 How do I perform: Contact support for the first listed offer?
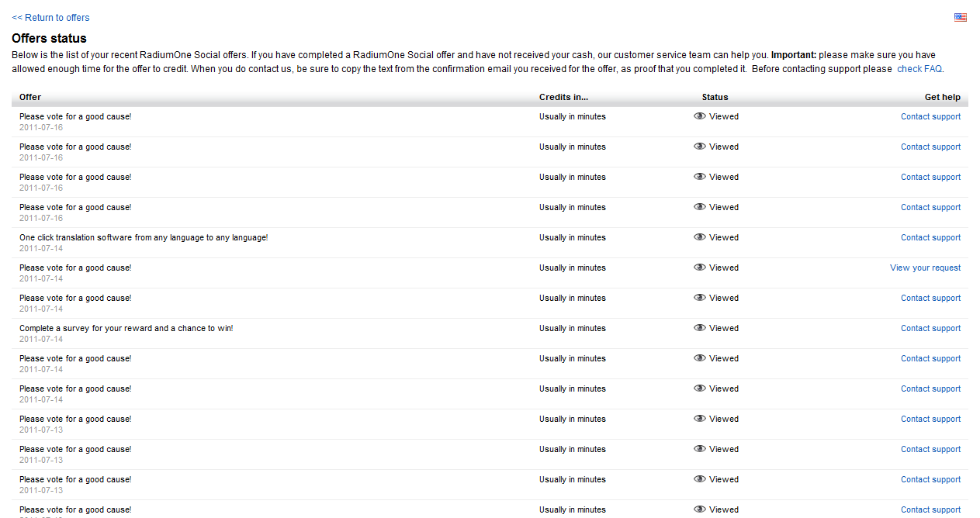(930, 116)
